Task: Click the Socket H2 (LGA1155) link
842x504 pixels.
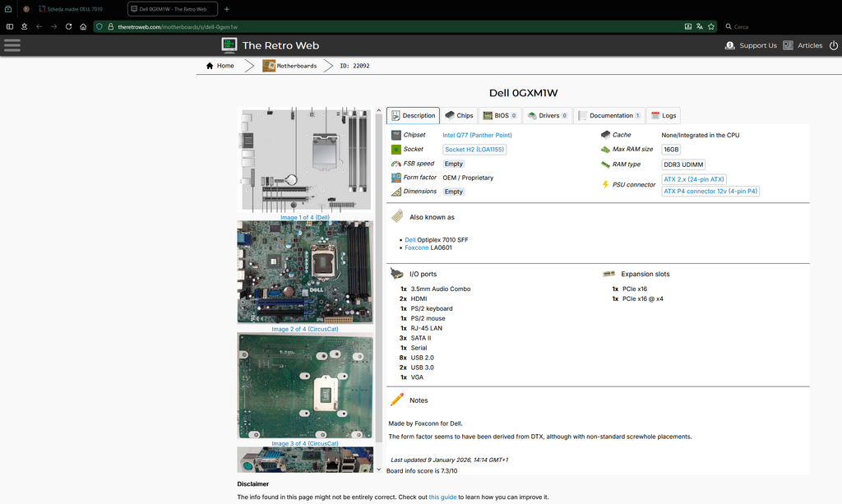Action: pyautogui.click(x=474, y=150)
